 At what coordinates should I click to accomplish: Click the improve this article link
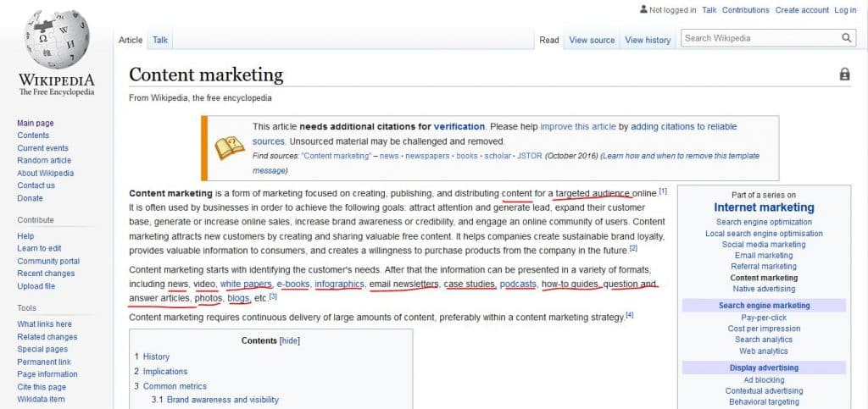(577, 126)
